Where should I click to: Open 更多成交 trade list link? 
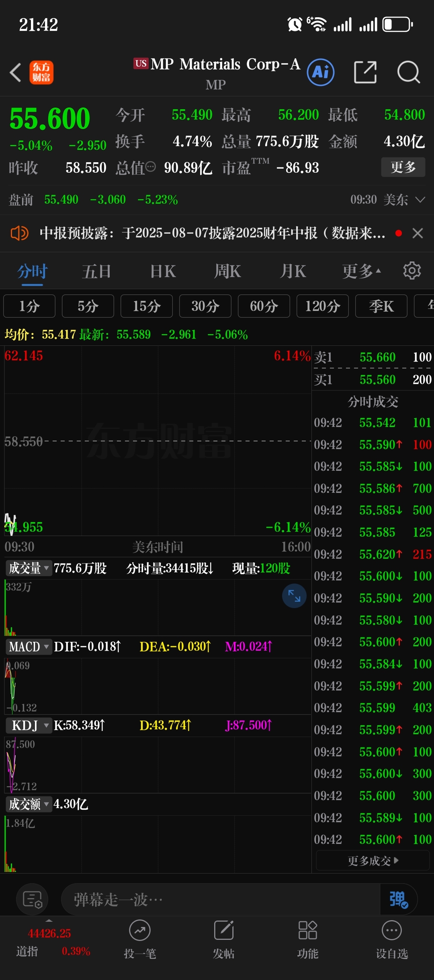tap(373, 861)
